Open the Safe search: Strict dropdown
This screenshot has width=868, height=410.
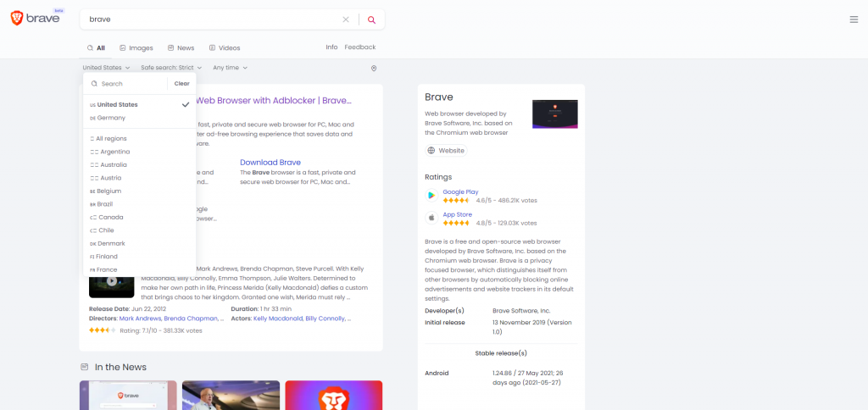(171, 68)
